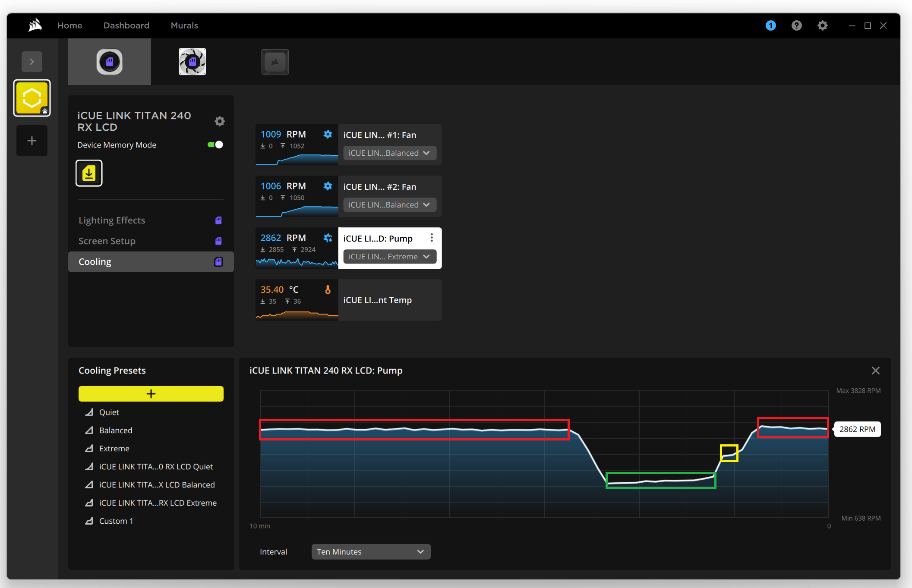The height and width of the screenshot is (588, 912).
Task: Click Fan #1 fan icon
Action: tap(328, 134)
